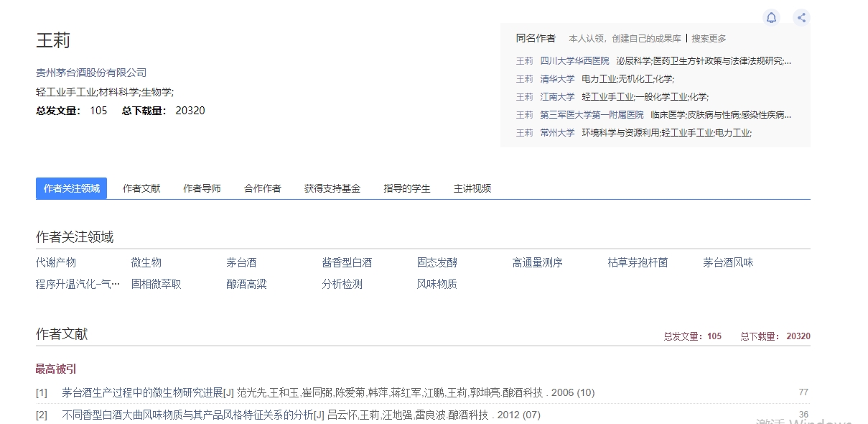Open the 主讲视频 tab
868x424 pixels.
pos(472,188)
